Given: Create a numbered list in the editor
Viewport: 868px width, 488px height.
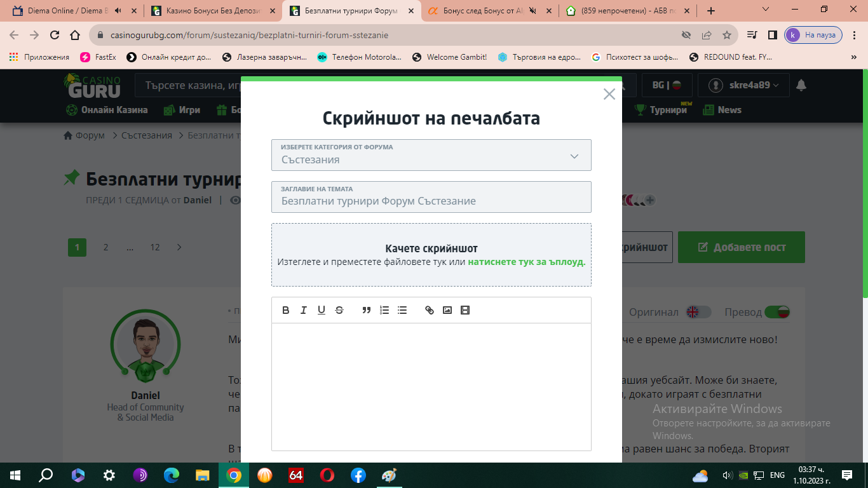Looking at the screenshot, I should point(384,310).
